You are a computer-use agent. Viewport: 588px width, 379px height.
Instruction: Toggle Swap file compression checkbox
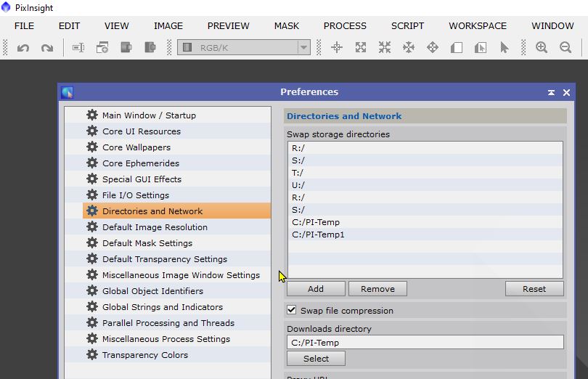click(291, 310)
